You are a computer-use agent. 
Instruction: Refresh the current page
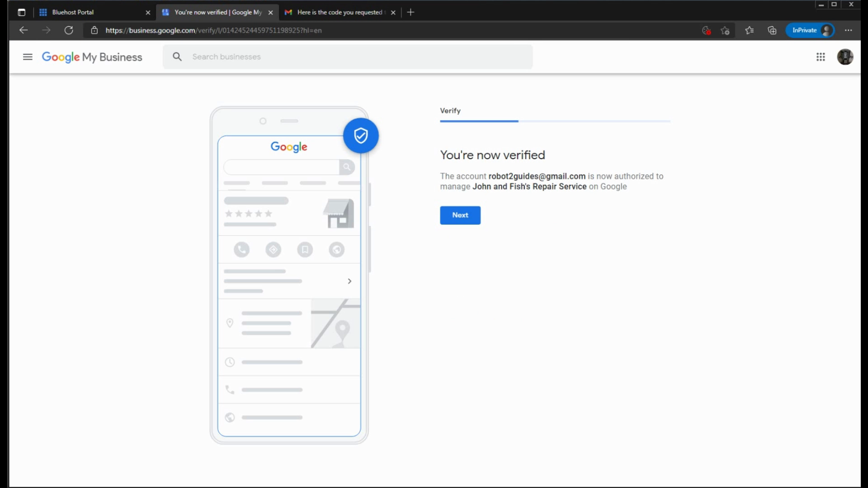69,30
